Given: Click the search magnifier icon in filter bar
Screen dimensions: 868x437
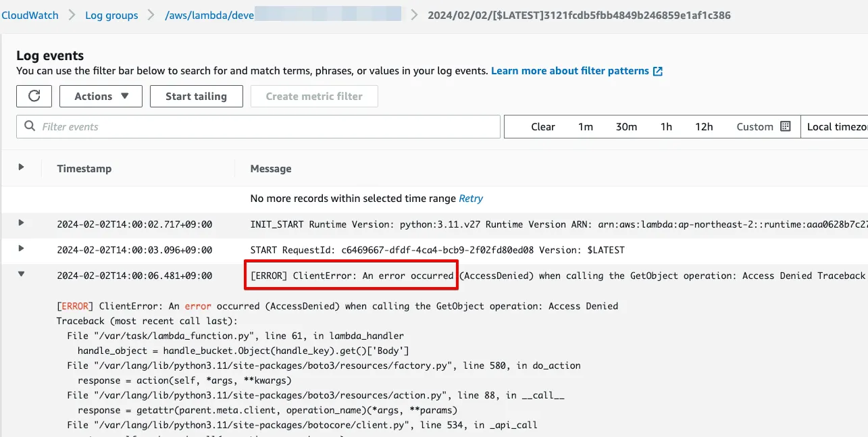Looking at the screenshot, I should (x=30, y=126).
